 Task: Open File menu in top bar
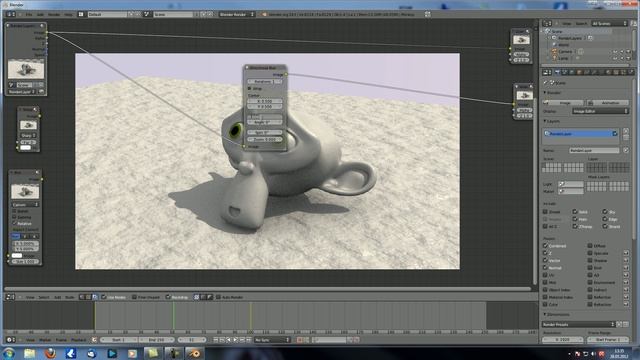(x=29, y=14)
